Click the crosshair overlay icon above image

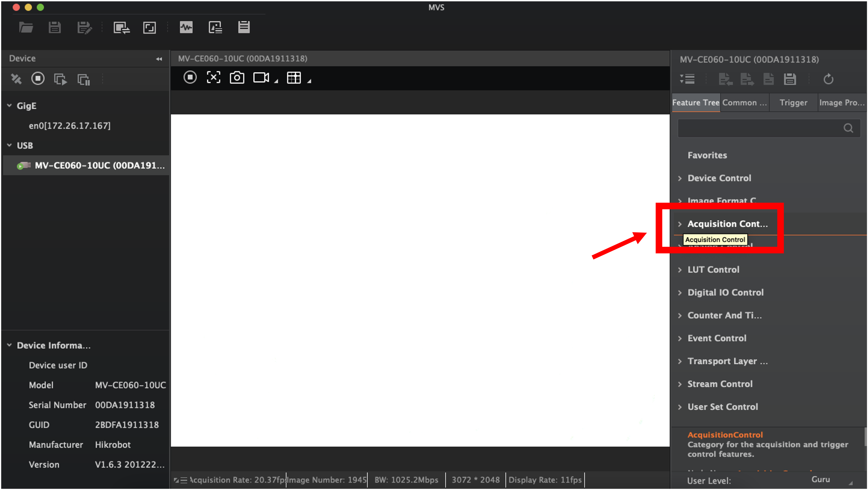click(213, 78)
